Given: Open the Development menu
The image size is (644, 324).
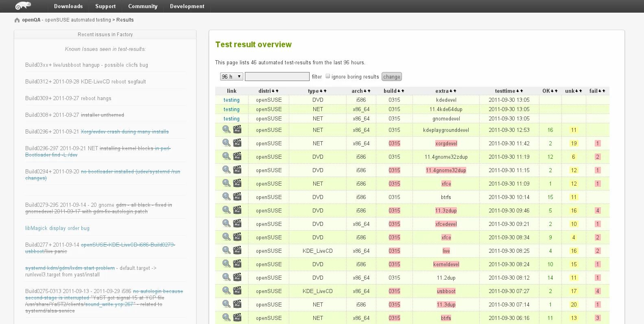Looking at the screenshot, I should pyautogui.click(x=187, y=6).
